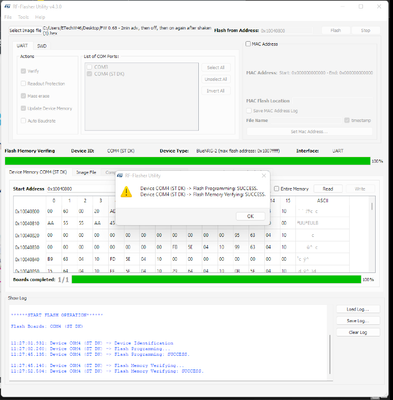Check the Entire Memory option

(276, 189)
